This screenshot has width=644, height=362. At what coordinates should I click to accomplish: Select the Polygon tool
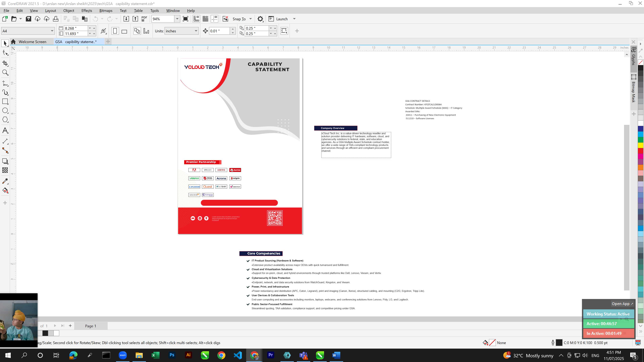click(5, 120)
